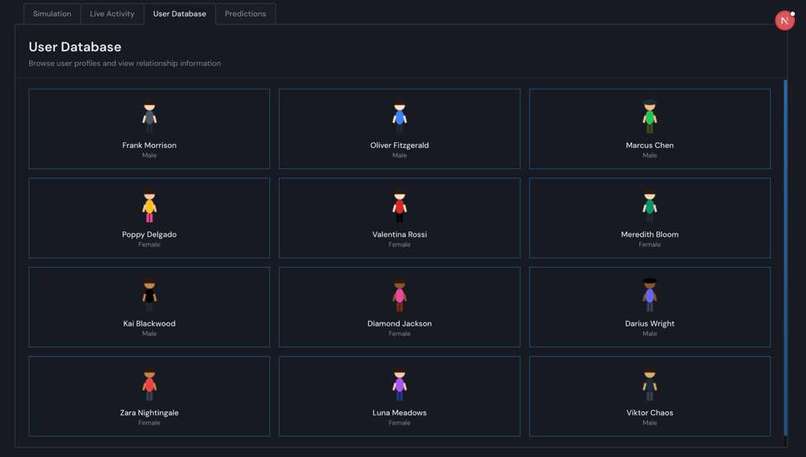Select the Marcus Chen name label

650,145
